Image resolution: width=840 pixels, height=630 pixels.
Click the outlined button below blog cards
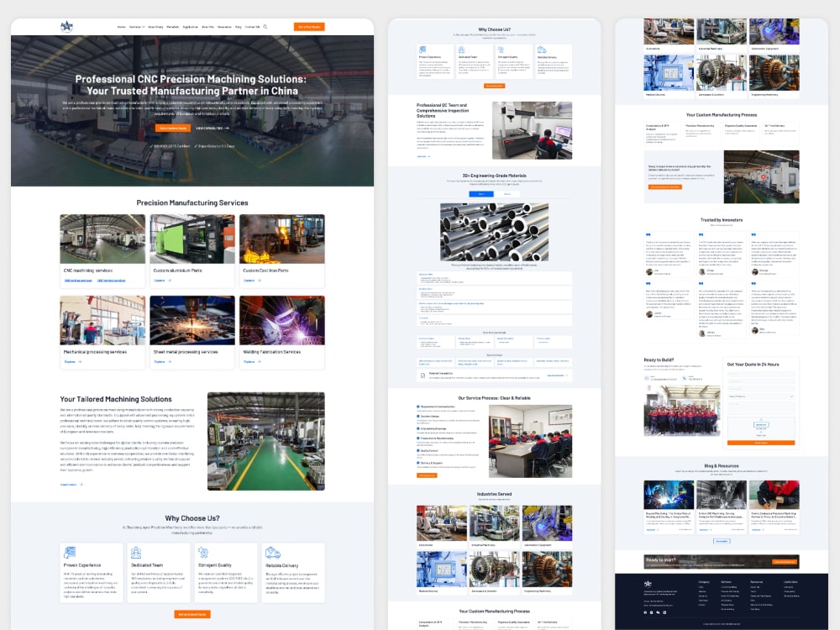(722, 541)
